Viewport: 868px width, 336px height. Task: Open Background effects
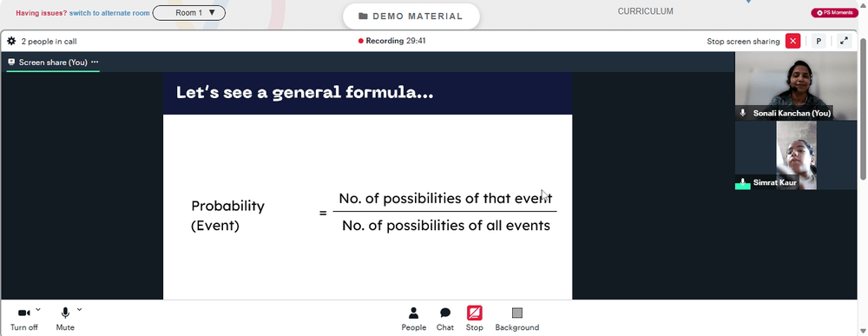pyautogui.click(x=517, y=319)
